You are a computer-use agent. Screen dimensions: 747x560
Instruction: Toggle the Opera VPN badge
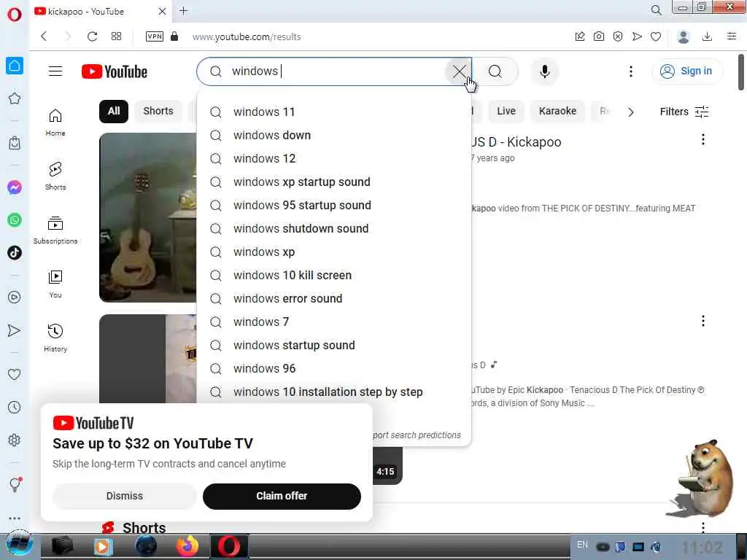155,36
